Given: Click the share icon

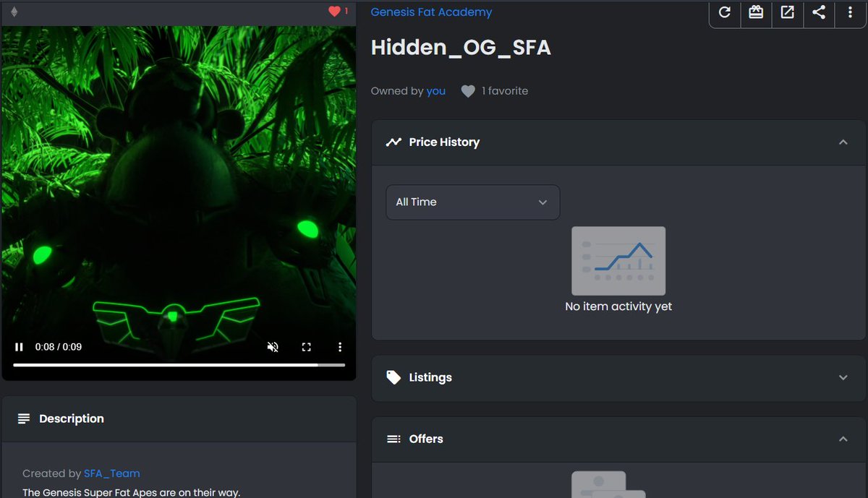Looking at the screenshot, I should tap(819, 12).
